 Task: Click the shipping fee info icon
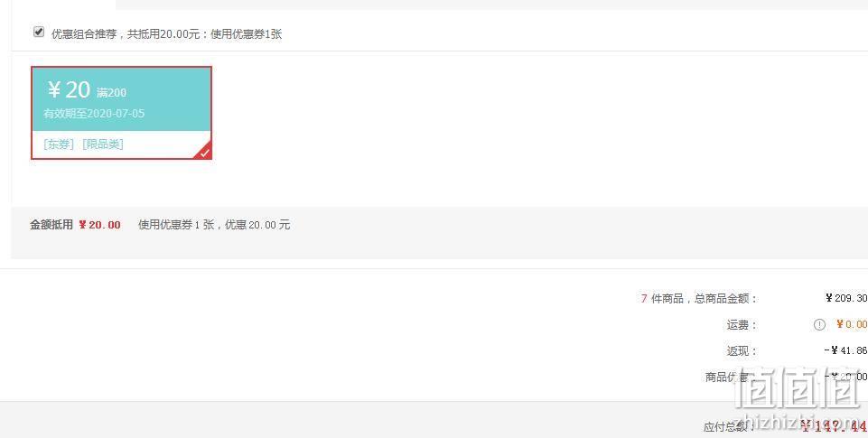[x=819, y=325]
